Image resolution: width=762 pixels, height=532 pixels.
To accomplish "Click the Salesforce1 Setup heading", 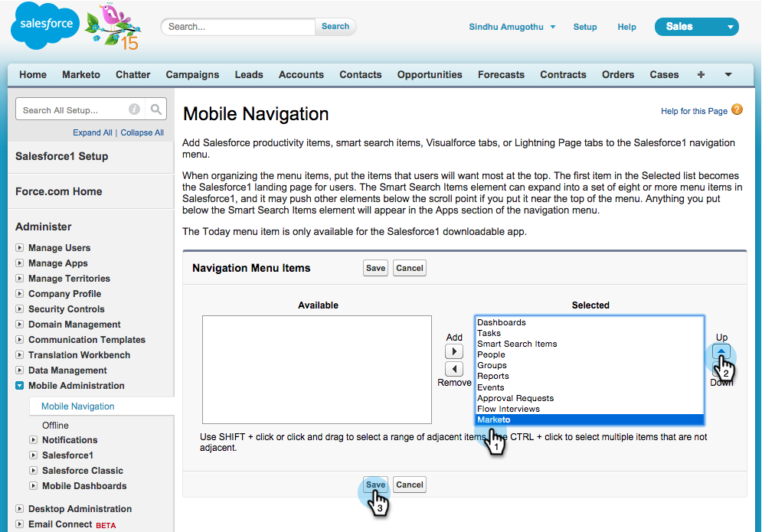I will point(61,156).
